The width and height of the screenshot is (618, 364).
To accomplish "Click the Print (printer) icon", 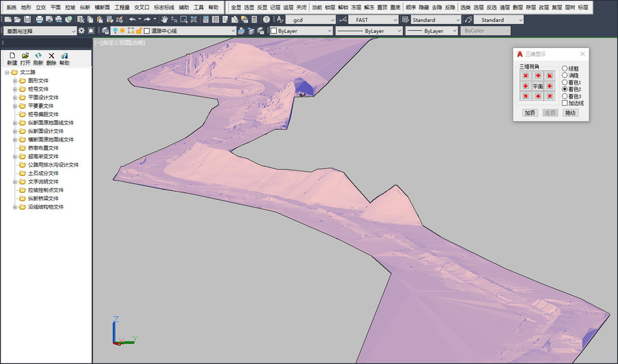I will click(39, 19).
